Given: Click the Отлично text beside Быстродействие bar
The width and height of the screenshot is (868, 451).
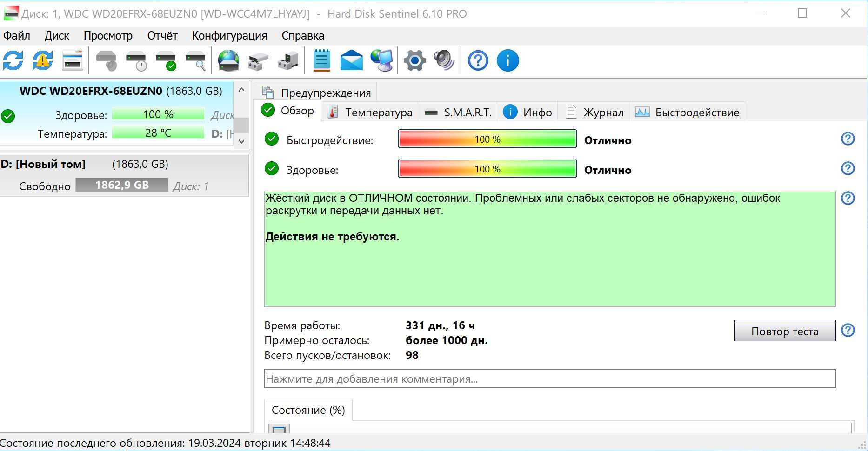Looking at the screenshot, I should click(608, 140).
